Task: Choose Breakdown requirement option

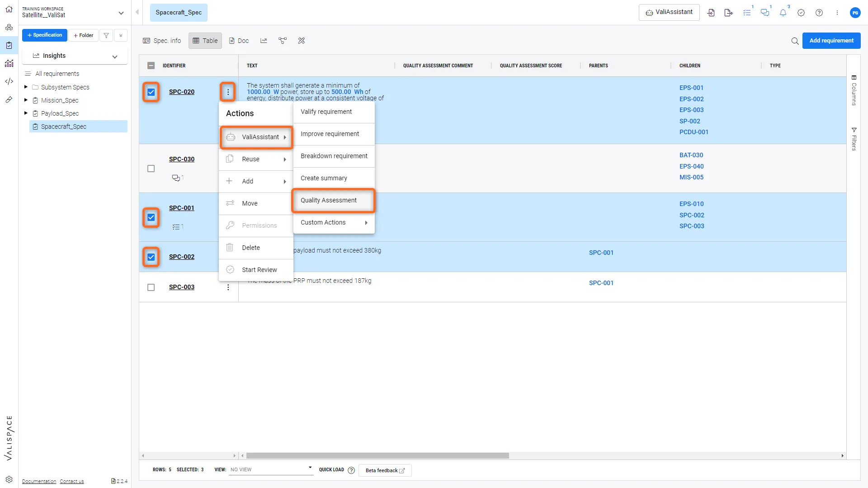Action: point(334,156)
